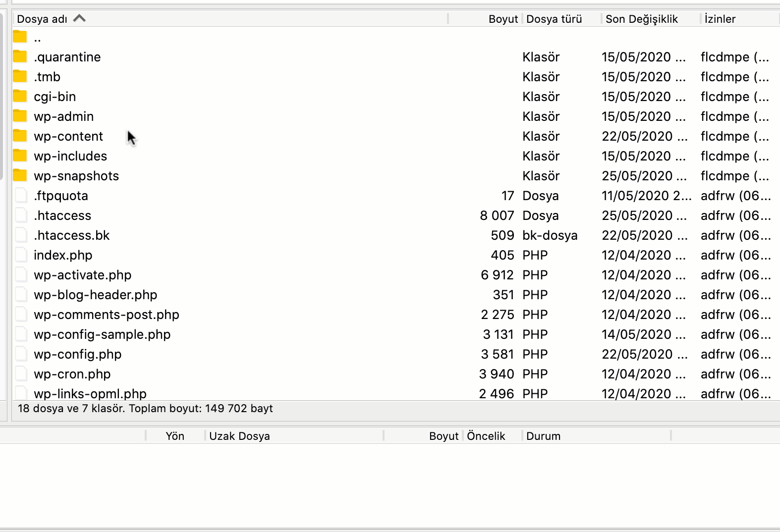Click the Durum queue column header
This screenshot has width=780, height=532.
coord(543,436)
